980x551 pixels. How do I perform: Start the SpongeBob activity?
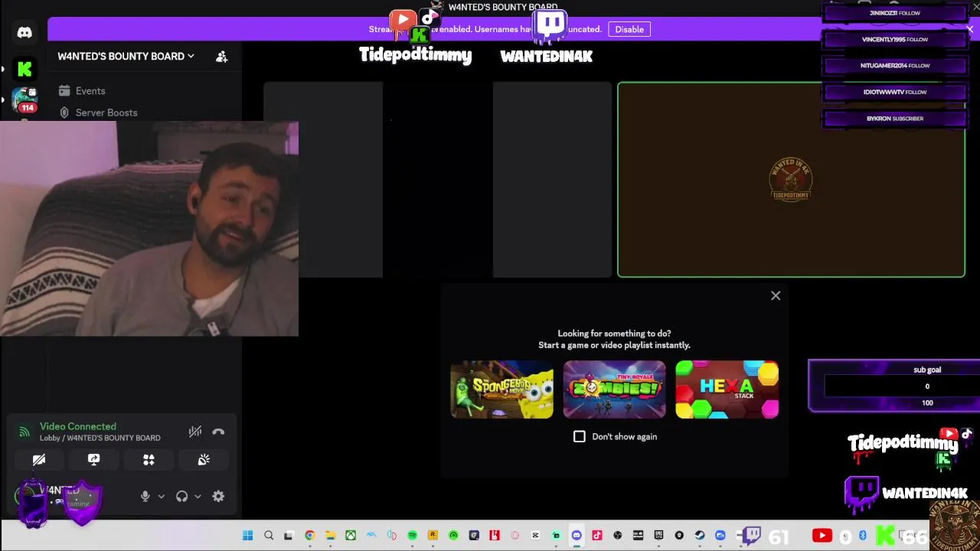[x=501, y=390]
